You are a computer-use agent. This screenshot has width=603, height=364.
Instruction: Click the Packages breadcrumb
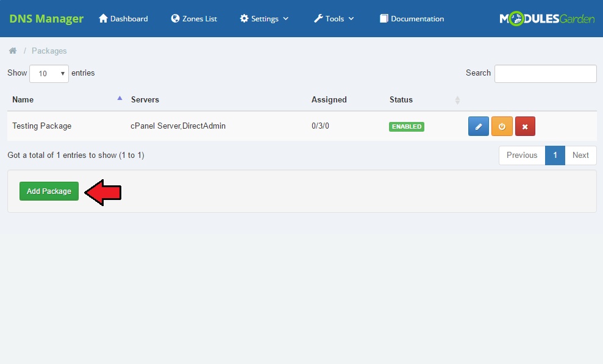(x=49, y=51)
